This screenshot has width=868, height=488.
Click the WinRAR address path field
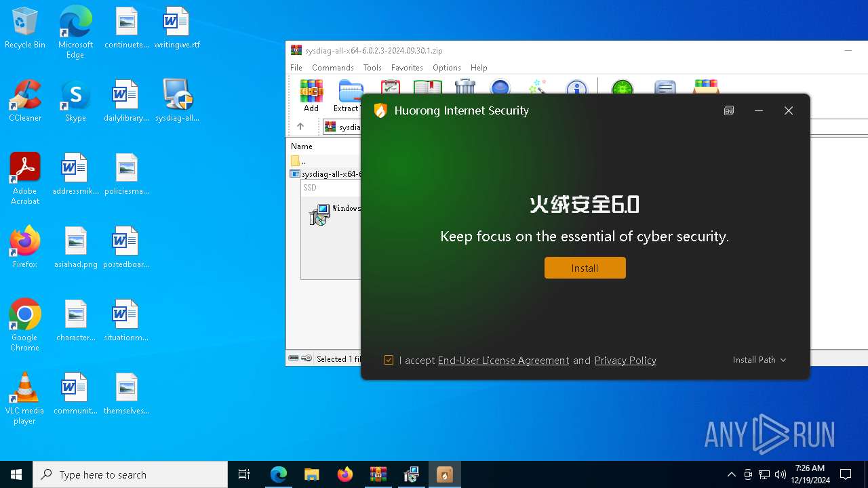point(342,127)
